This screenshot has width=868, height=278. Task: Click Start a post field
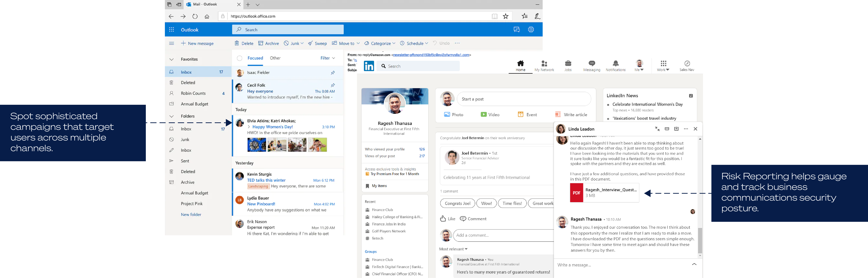(524, 99)
